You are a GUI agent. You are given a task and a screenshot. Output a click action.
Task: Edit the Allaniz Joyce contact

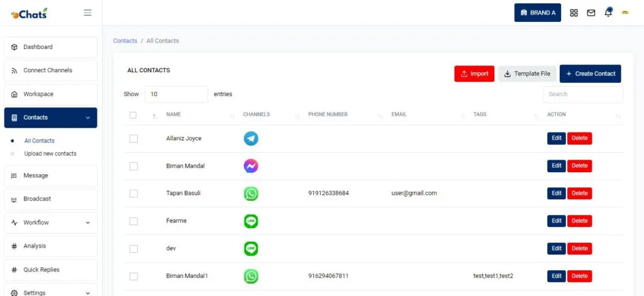point(557,138)
